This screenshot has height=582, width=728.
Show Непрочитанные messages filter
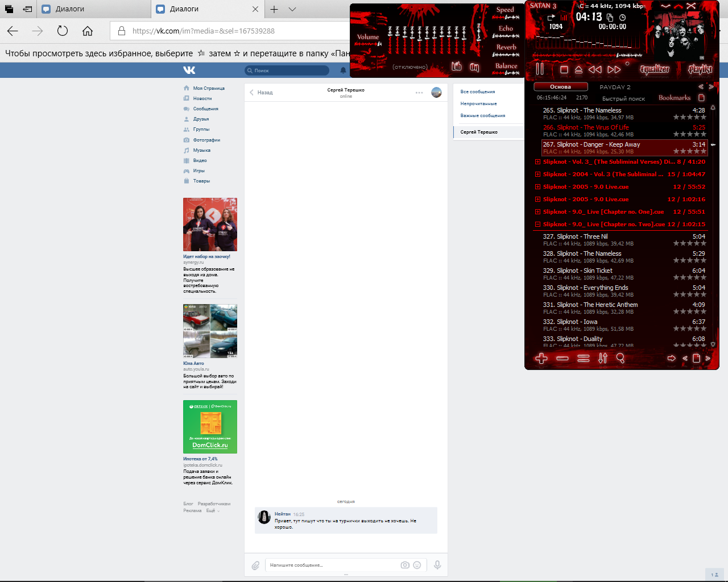pyautogui.click(x=479, y=103)
